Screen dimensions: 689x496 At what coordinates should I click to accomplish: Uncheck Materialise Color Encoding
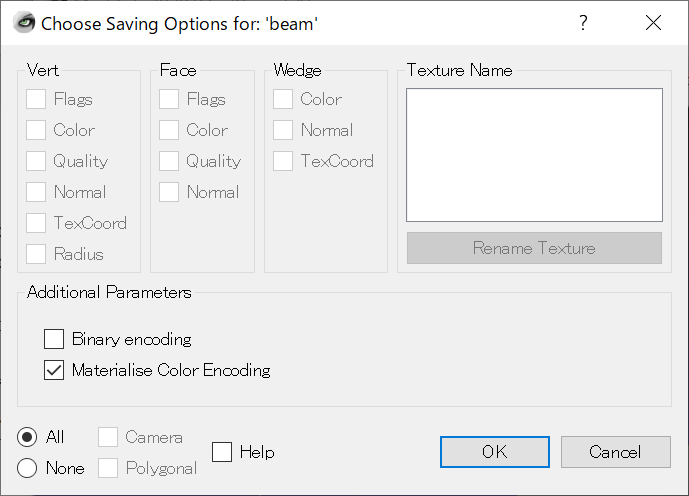tap(54, 370)
